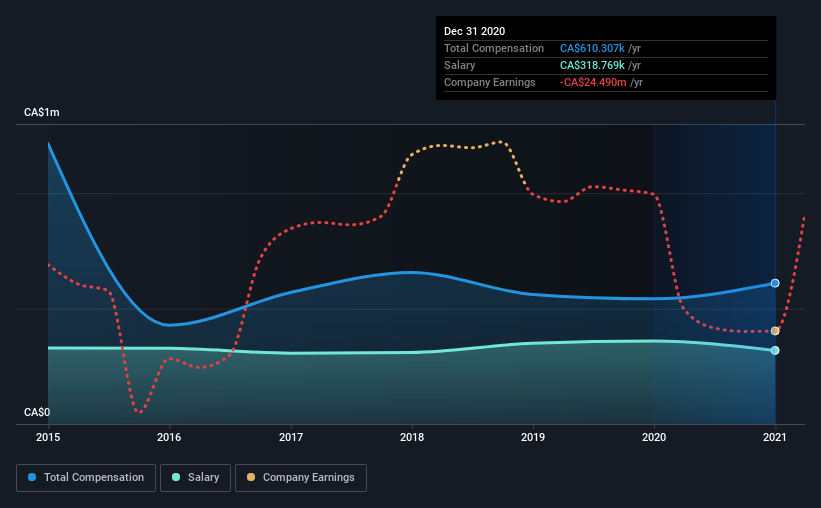Click the Company Earnings label in tooltip

pyautogui.click(x=490, y=82)
